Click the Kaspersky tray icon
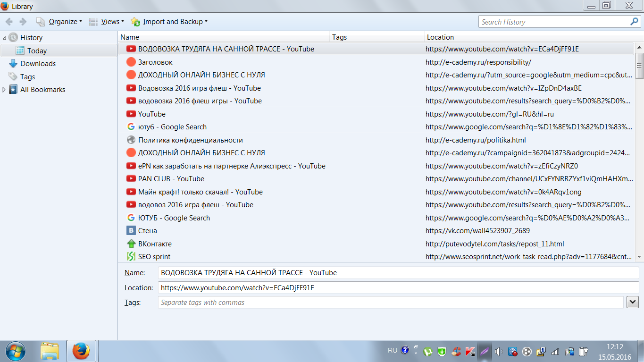This screenshot has height=362, width=644. [470, 351]
